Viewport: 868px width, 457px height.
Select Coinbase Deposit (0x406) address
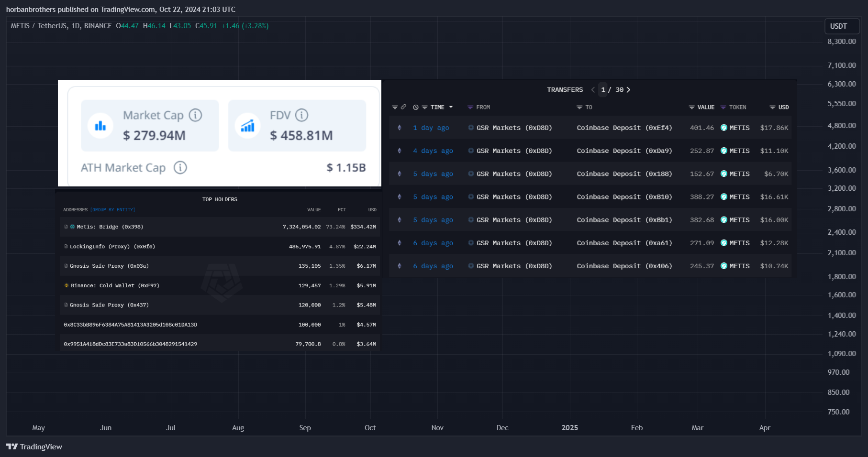point(624,266)
